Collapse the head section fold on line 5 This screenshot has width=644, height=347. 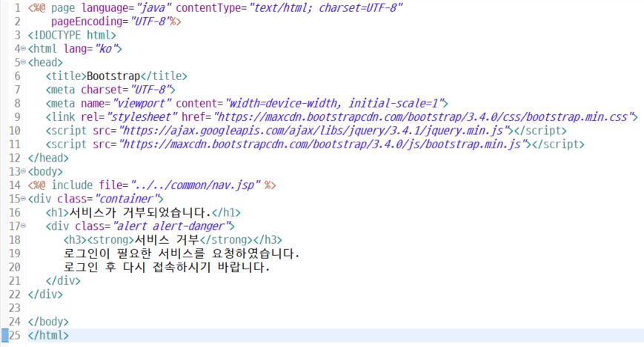coord(24,62)
